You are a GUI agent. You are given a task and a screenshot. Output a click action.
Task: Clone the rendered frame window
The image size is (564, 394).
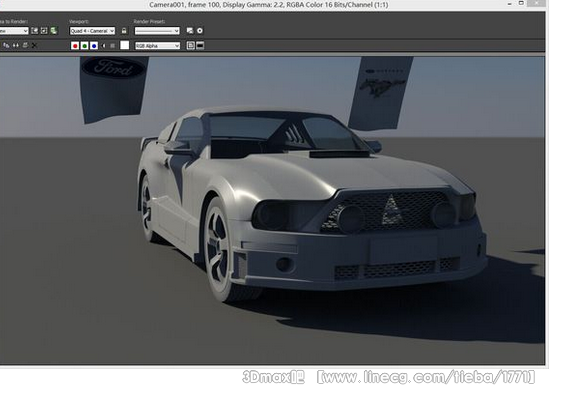[16, 45]
